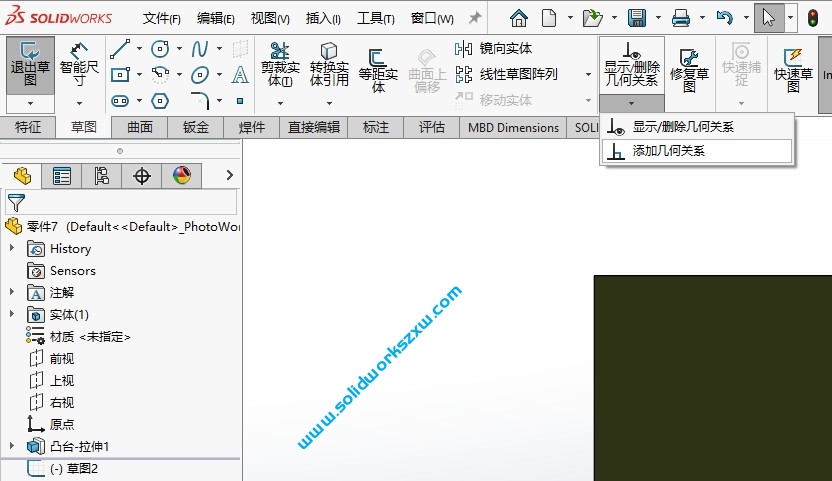Click Convert Entities (转换实体引用) icon
This screenshot has height=481, width=832.
329,66
